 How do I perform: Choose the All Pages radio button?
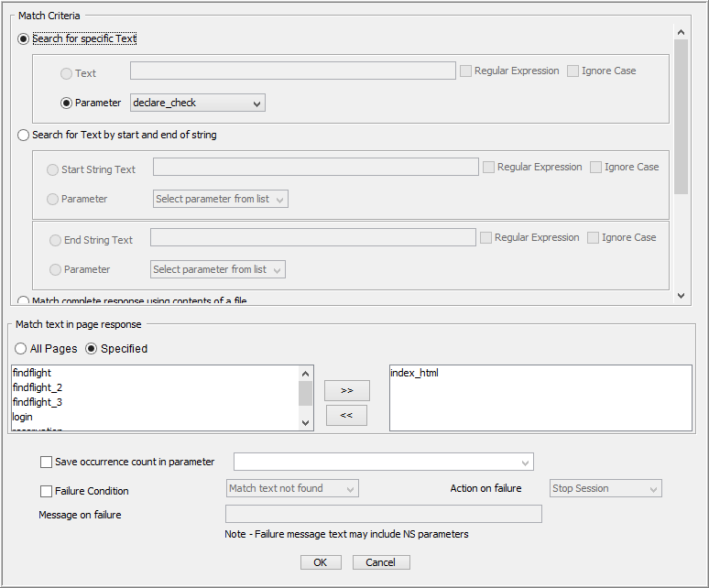coord(22,349)
